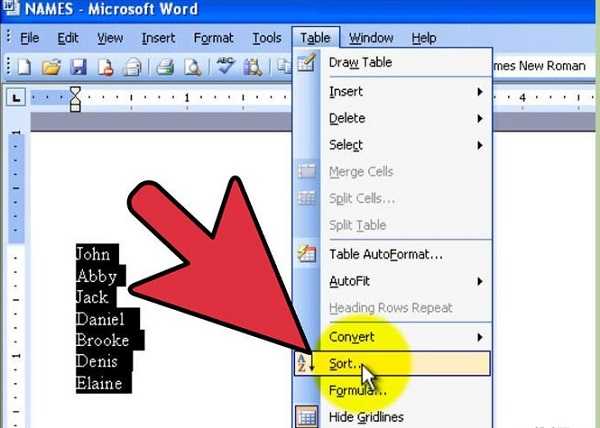Click the Open folder icon
This screenshot has height=428, width=600.
pyautogui.click(x=52, y=67)
